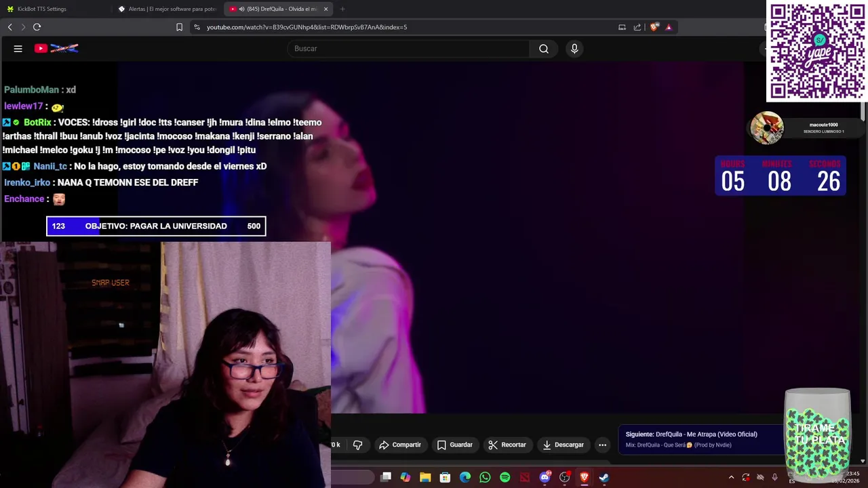Open Steam from taskbar
The height and width of the screenshot is (488, 868).
coord(604,477)
